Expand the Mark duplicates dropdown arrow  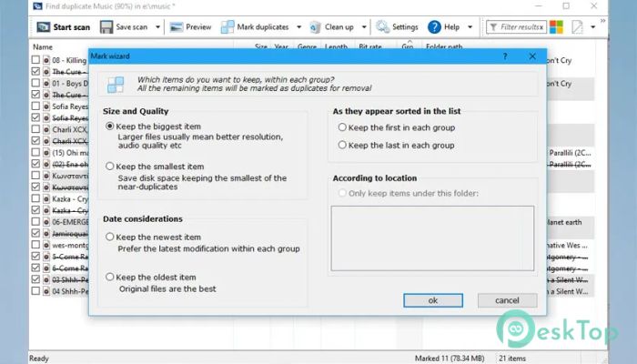pos(299,27)
